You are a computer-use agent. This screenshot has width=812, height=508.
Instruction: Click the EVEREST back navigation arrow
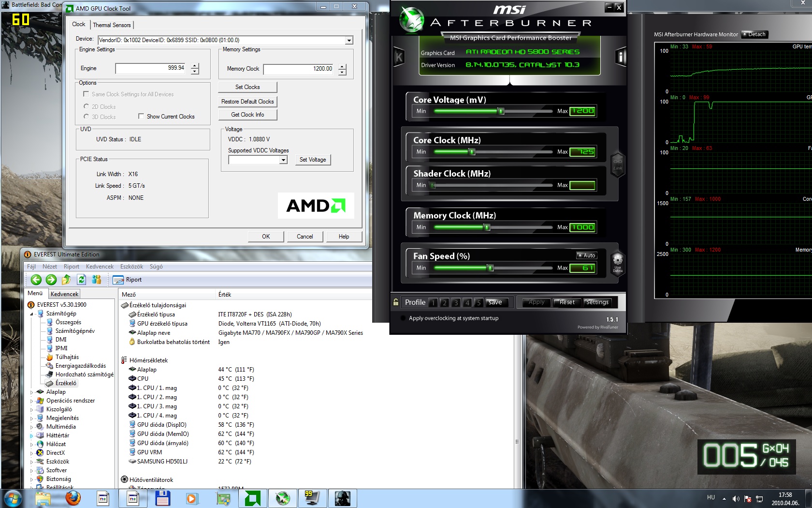tap(36, 280)
